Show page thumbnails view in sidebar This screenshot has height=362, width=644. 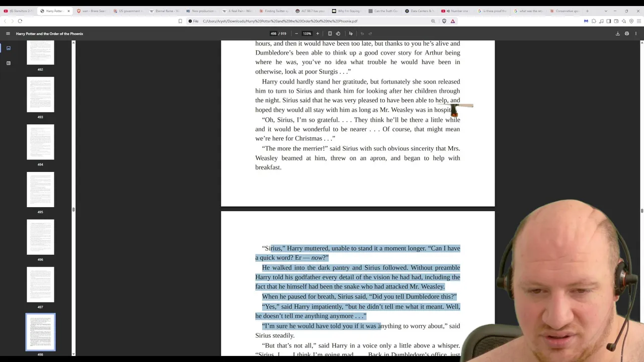[x=9, y=48]
